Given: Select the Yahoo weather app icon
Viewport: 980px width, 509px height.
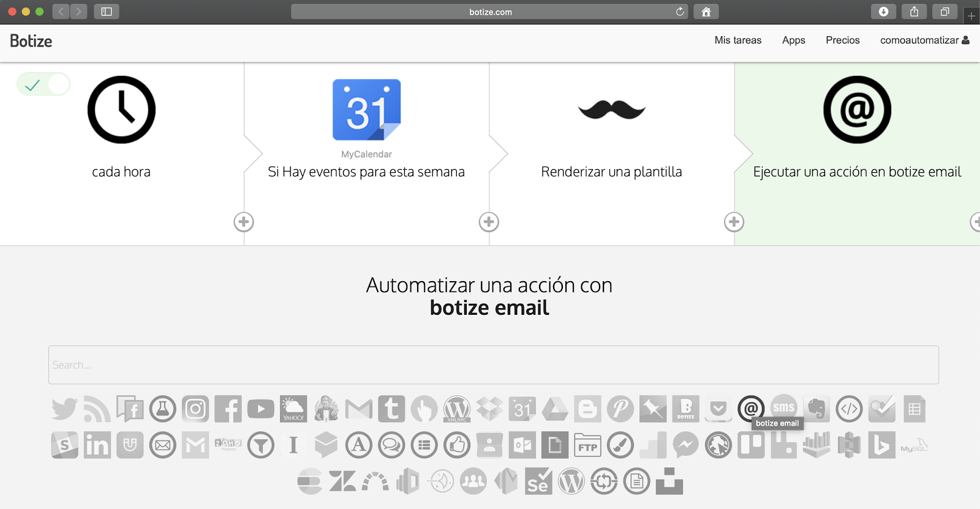Looking at the screenshot, I should pyautogui.click(x=293, y=409).
